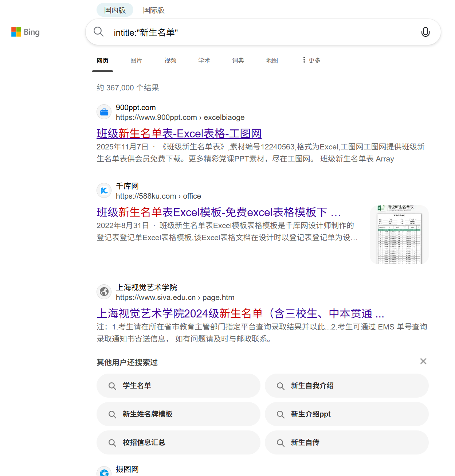Search for 新生介绍ppt via suggestion button
455x476 pixels.
(x=310, y=414)
